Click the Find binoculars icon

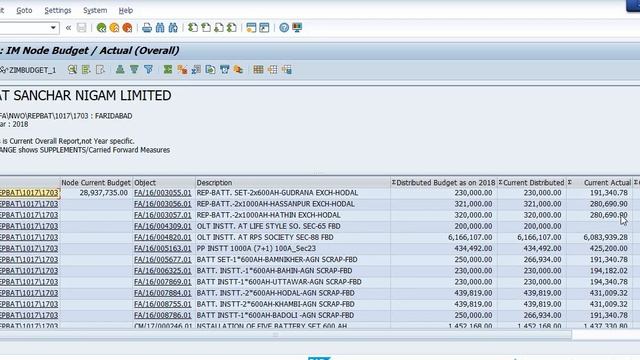[160, 28]
